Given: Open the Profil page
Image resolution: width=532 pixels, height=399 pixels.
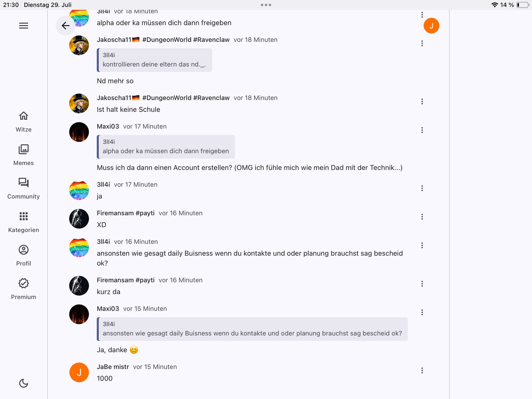Looking at the screenshot, I should pyautogui.click(x=24, y=255).
